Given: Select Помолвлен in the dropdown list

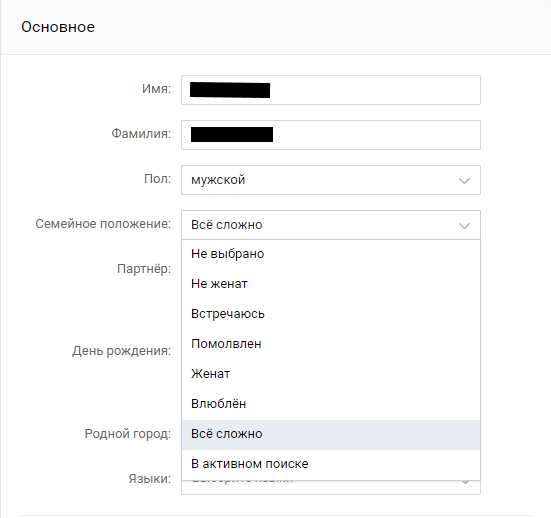Looking at the screenshot, I should point(331,344).
